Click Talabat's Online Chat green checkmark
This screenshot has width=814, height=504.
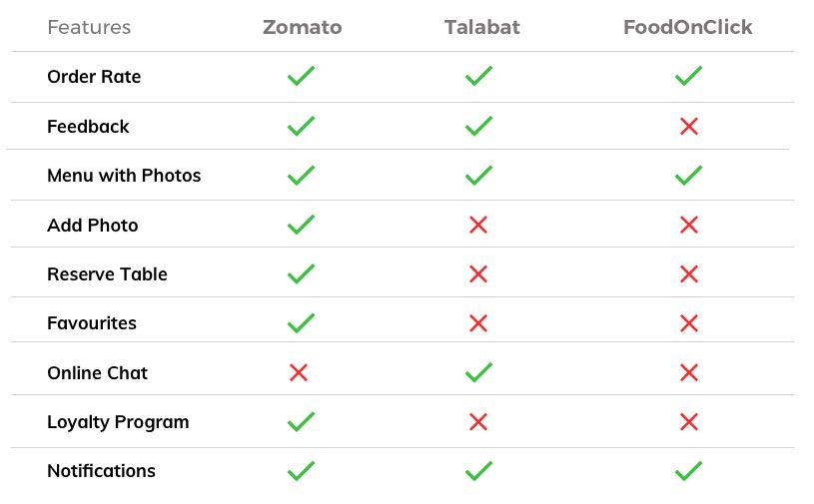478,372
